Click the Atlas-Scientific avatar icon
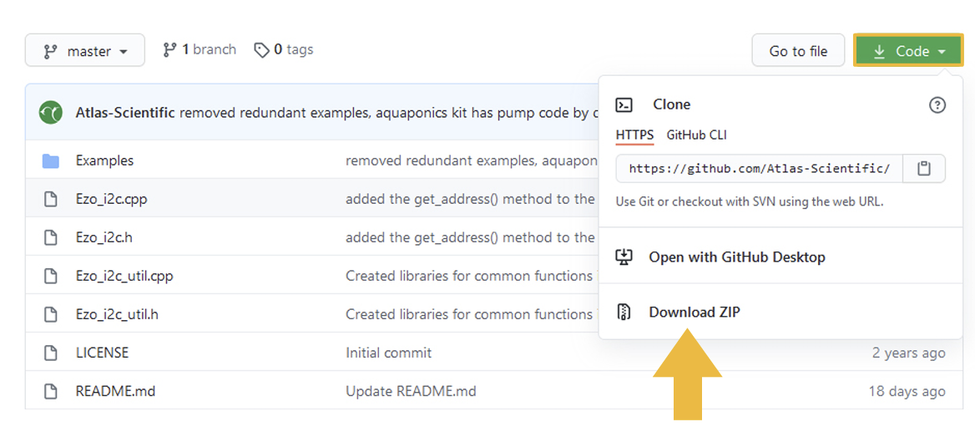The width and height of the screenshot is (980, 427). pyautogui.click(x=51, y=113)
